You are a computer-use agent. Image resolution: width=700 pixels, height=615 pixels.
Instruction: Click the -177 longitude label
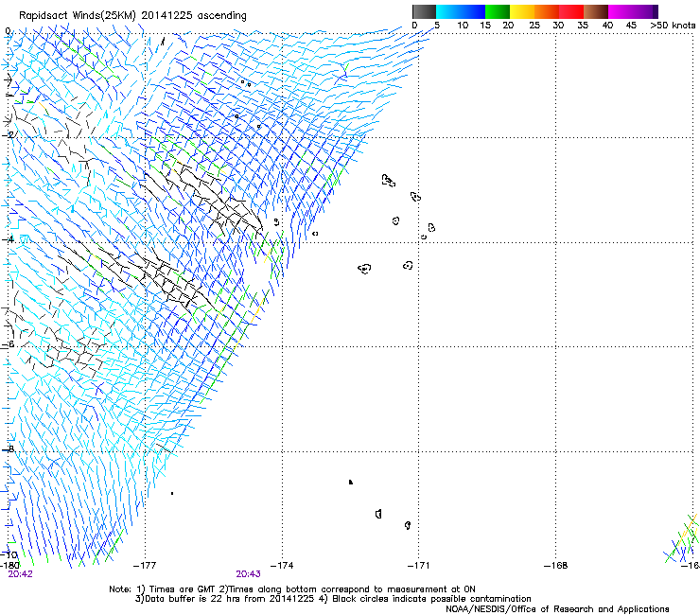click(x=145, y=566)
